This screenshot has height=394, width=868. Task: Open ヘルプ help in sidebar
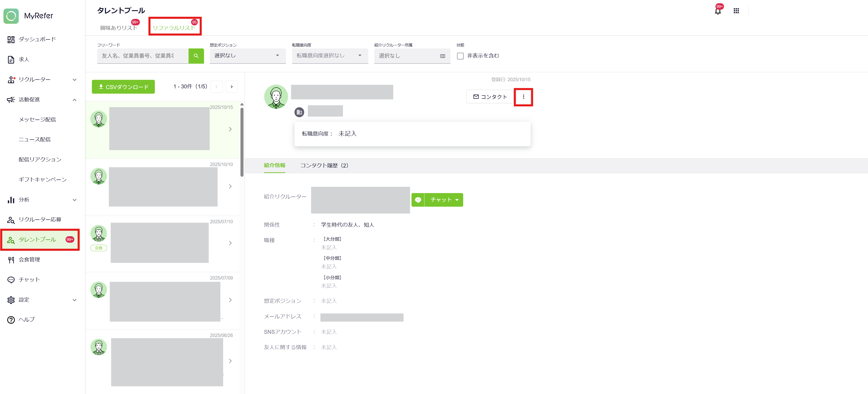(x=26, y=319)
